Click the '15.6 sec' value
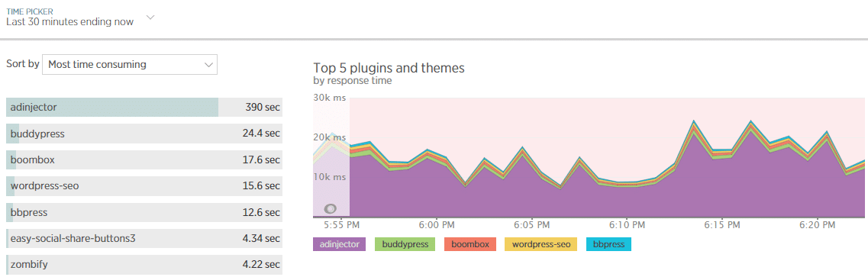The width and height of the screenshot is (868, 277). tap(261, 185)
